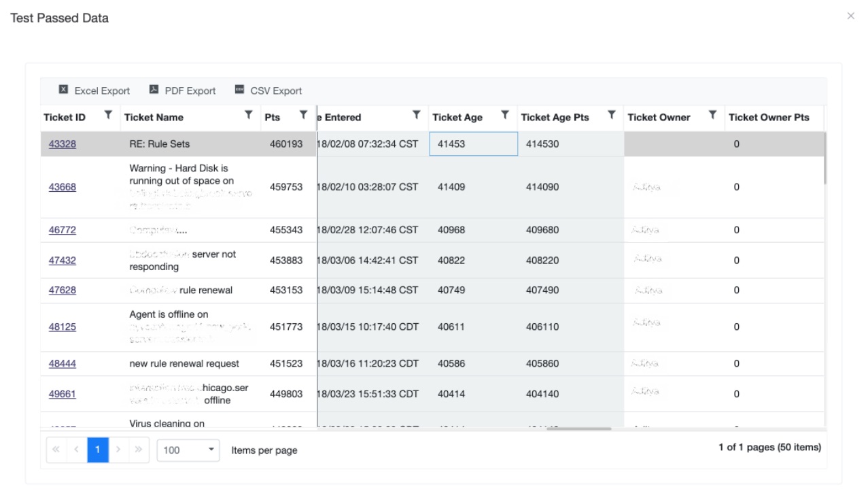868x500 pixels.
Task: Click the horizontal scrollbar thumb
Action: (x=578, y=429)
